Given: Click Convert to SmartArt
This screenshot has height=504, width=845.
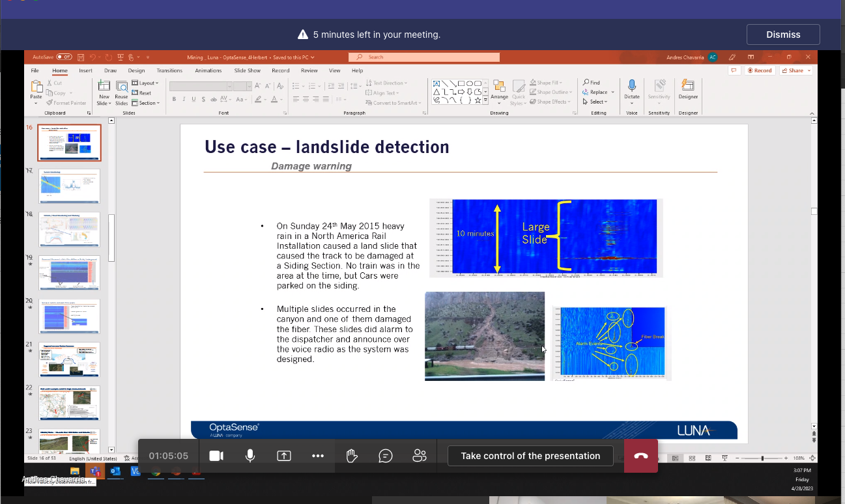Looking at the screenshot, I should click(392, 103).
